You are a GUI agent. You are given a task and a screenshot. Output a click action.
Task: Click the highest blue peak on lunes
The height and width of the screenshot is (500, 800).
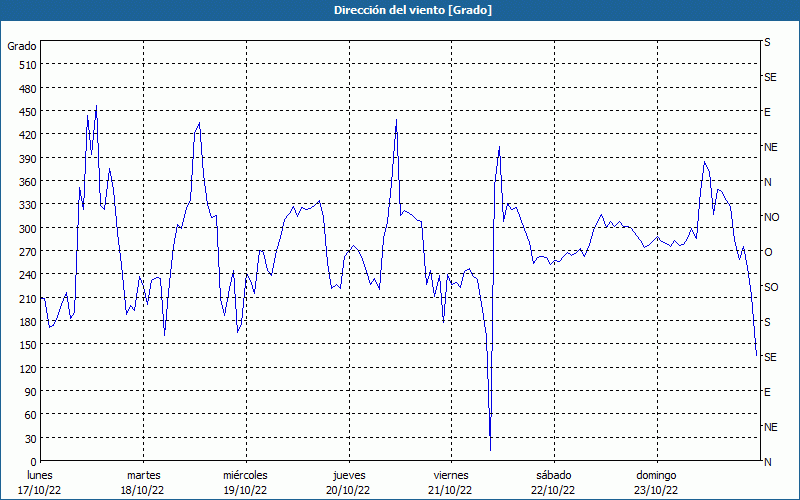click(96, 106)
